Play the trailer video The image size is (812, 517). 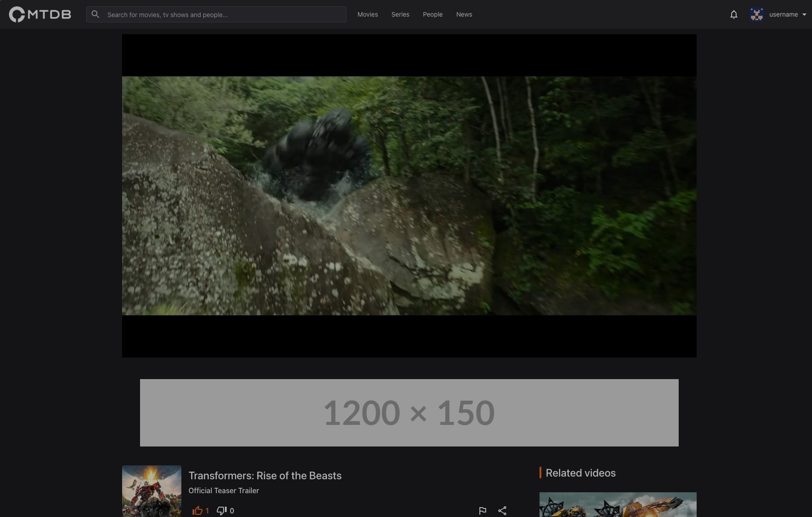[x=409, y=196]
